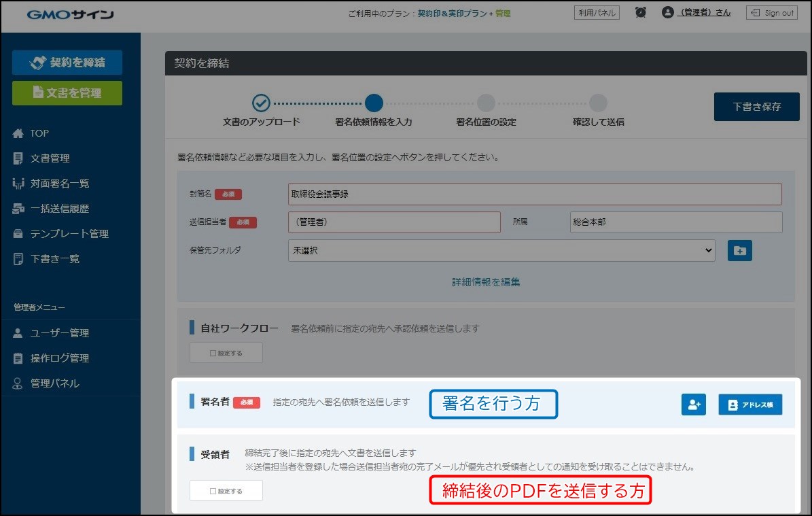Viewport: 812px width, 516px height.
Task: Open ユーザー管理 in admin menu
Action: 60,332
